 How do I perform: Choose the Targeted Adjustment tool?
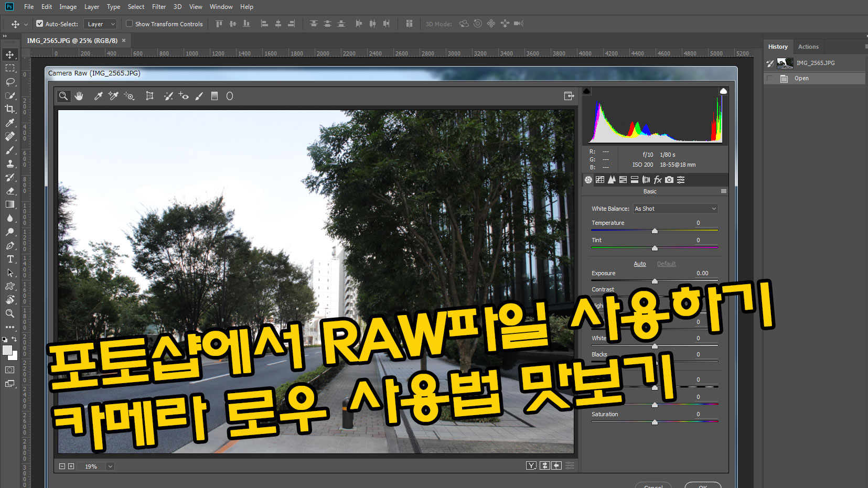(x=130, y=96)
